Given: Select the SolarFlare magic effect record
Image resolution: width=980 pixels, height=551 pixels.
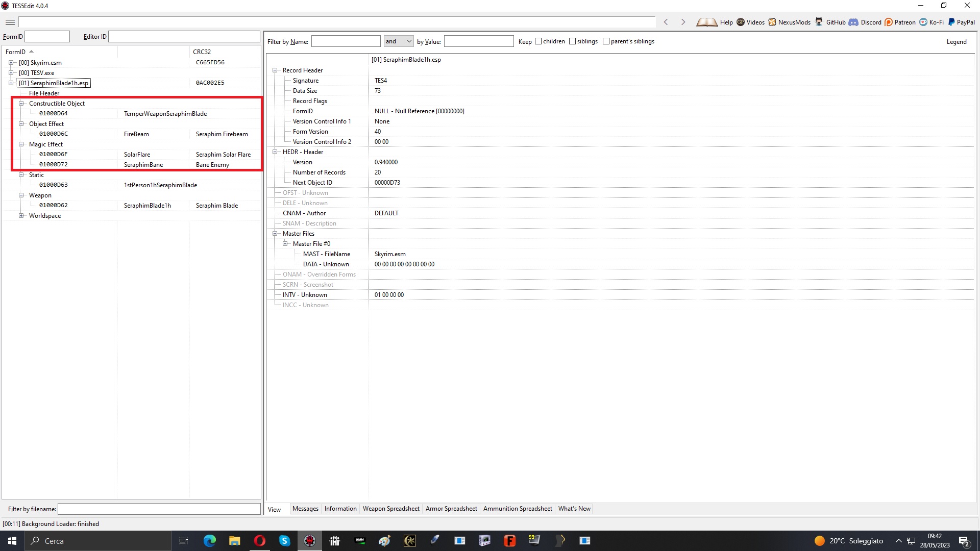Looking at the screenshot, I should point(132,155).
